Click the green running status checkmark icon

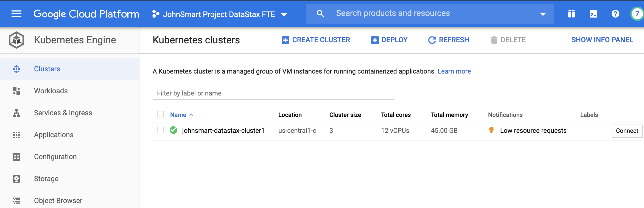pyautogui.click(x=173, y=130)
